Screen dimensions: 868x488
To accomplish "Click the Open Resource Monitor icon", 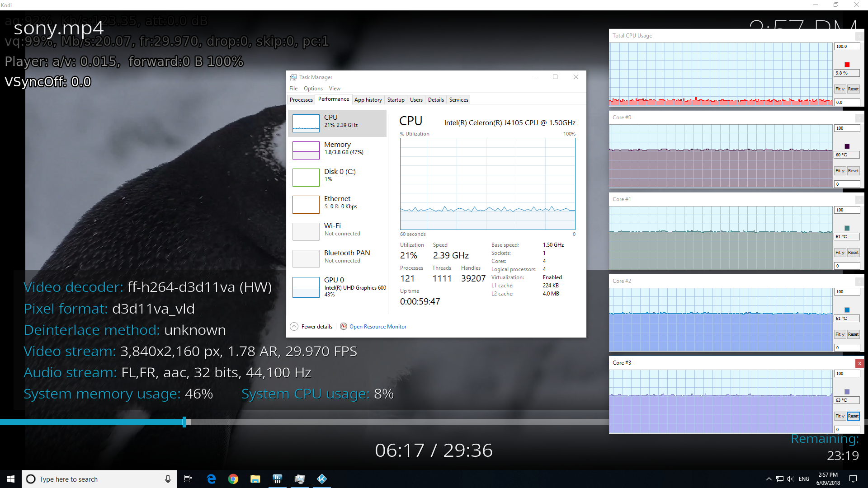I will pyautogui.click(x=344, y=326).
